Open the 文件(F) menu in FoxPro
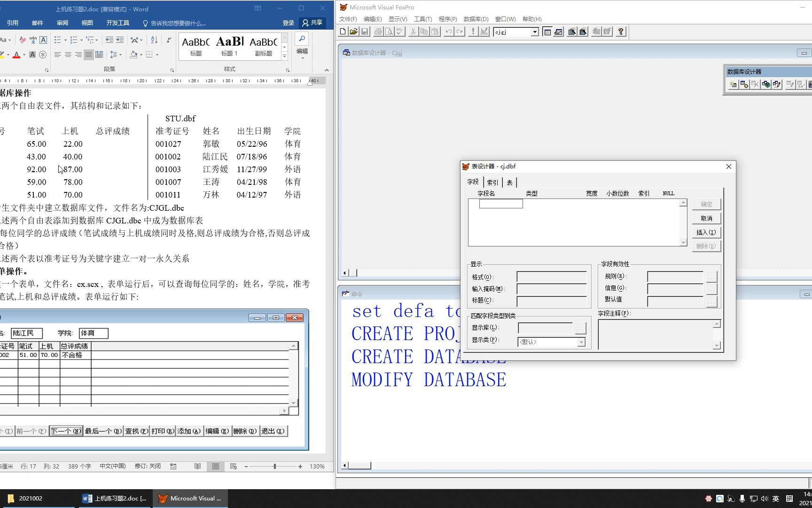 348,19
